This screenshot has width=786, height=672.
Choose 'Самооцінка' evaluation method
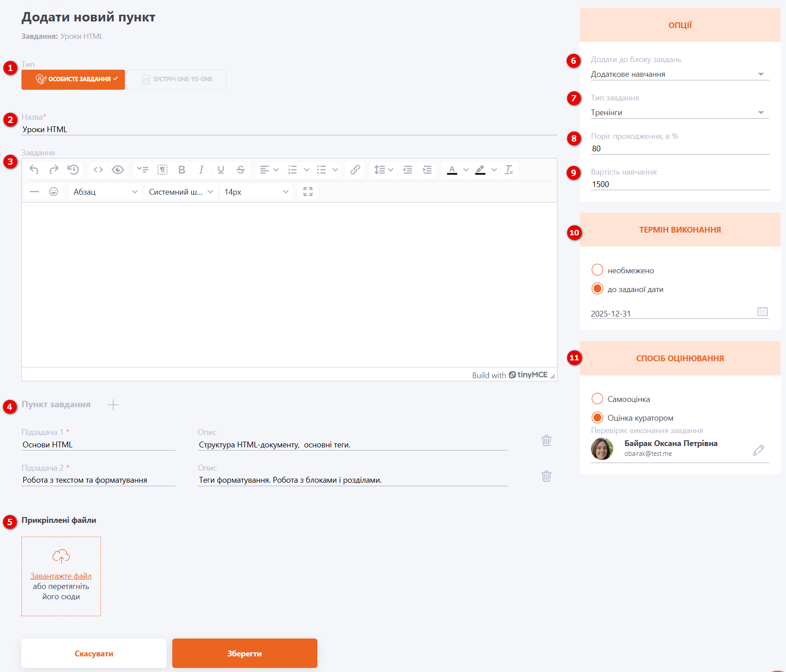point(597,399)
